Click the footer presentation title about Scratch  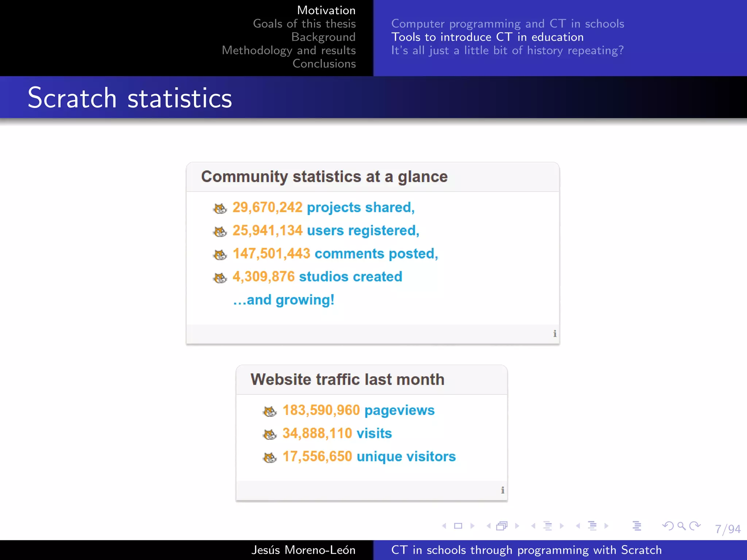(526, 550)
